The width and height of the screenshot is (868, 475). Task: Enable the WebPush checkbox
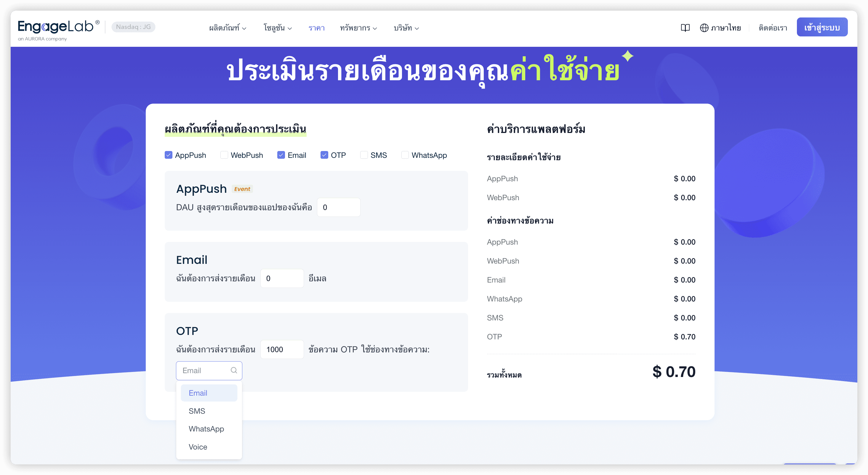(224, 155)
